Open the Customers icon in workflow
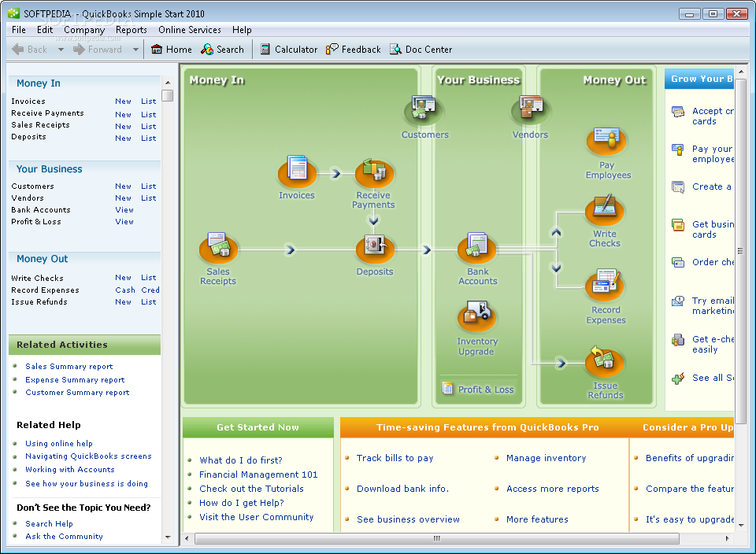756x554 pixels. [424, 110]
